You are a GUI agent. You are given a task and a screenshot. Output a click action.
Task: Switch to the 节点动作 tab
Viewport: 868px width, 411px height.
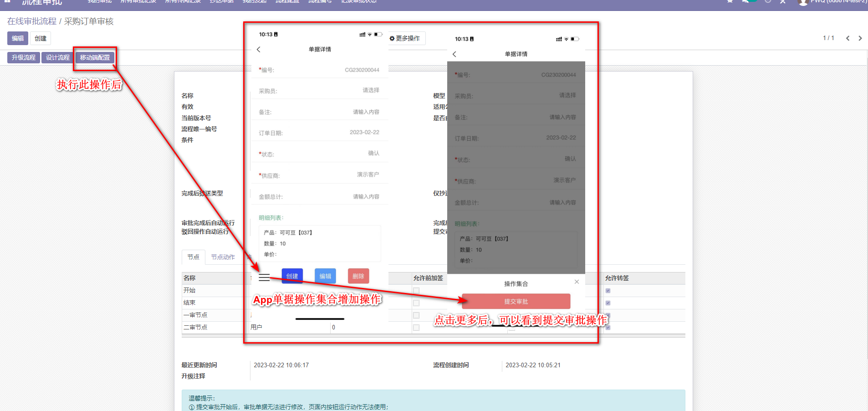pyautogui.click(x=223, y=257)
